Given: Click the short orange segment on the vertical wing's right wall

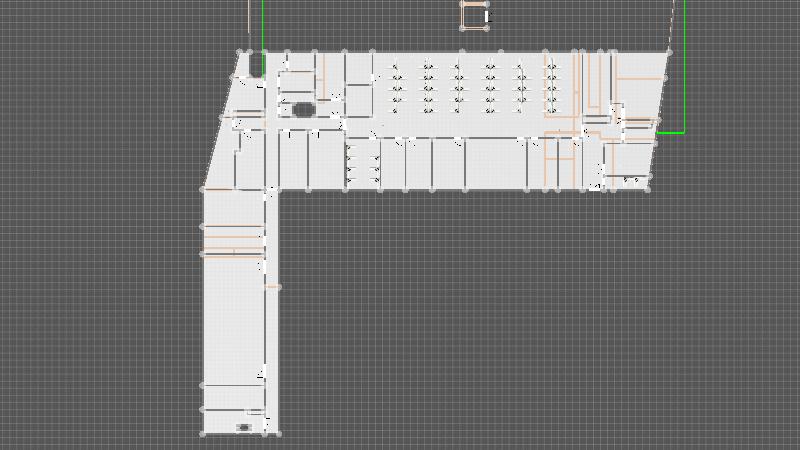Looking at the screenshot, I should (x=271, y=287).
